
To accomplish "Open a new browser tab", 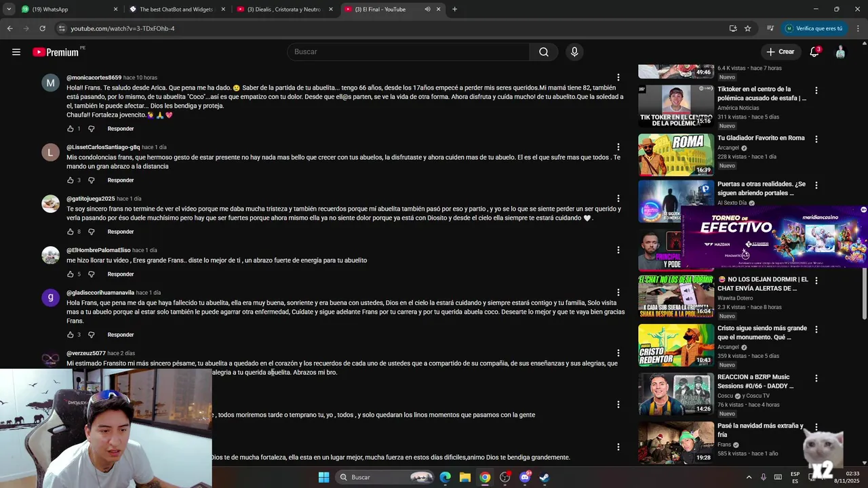I will point(454,9).
